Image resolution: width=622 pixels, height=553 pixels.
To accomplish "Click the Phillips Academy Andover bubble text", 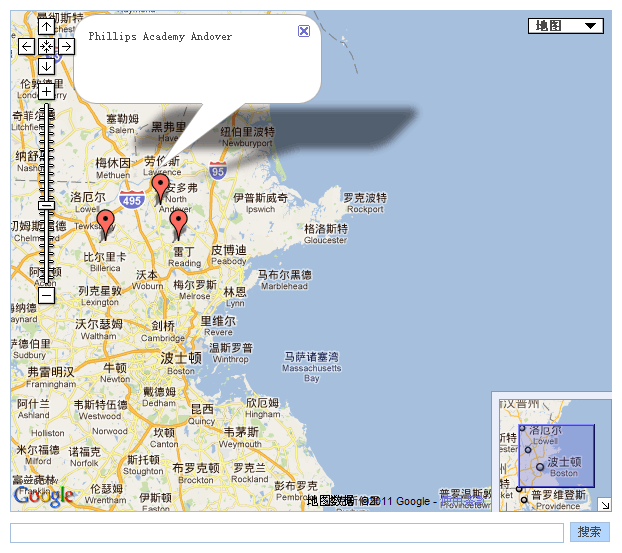I will click(160, 36).
